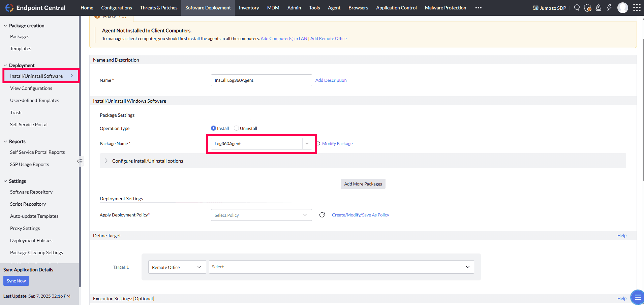Image resolution: width=644 pixels, height=305 pixels.
Task: Open Proxy Settings in sidebar
Action: (x=25, y=228)
